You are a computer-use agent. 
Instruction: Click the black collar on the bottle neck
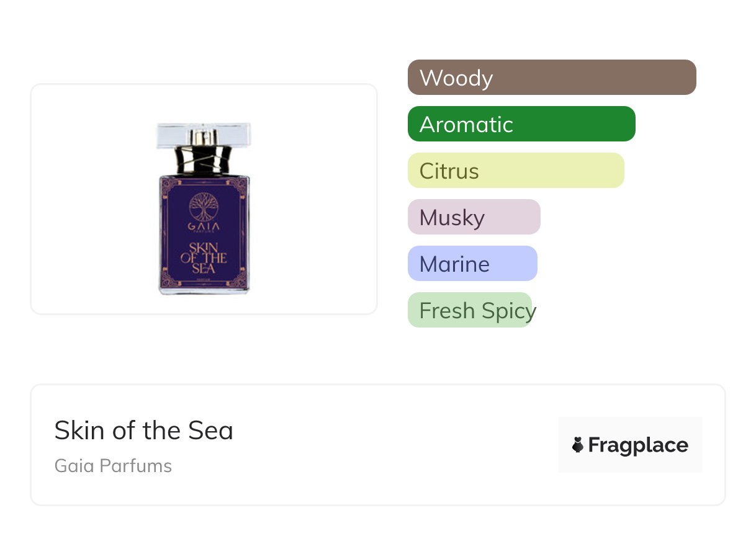204,160
